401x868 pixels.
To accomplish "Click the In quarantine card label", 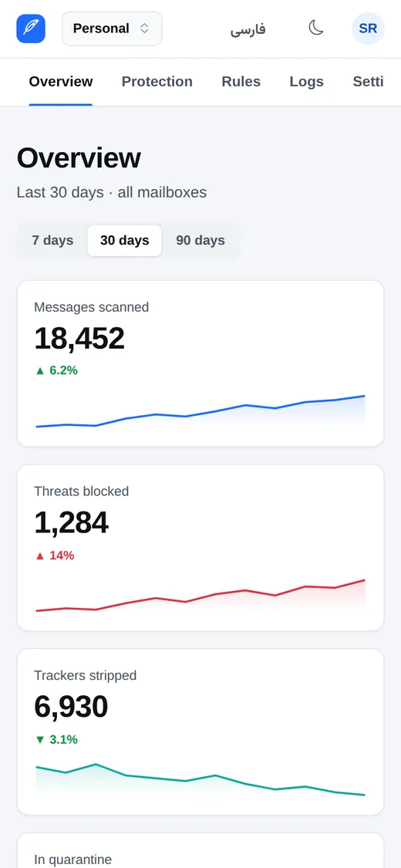I will (73, 860).
